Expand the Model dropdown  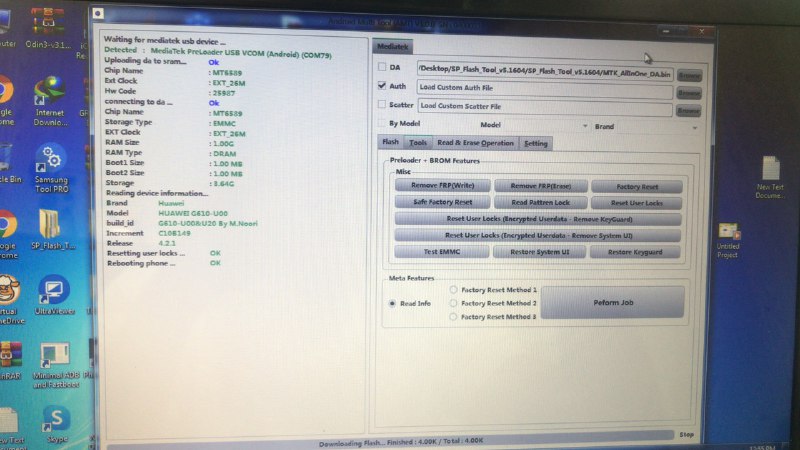pyautogui.click(x=585, y=125)
